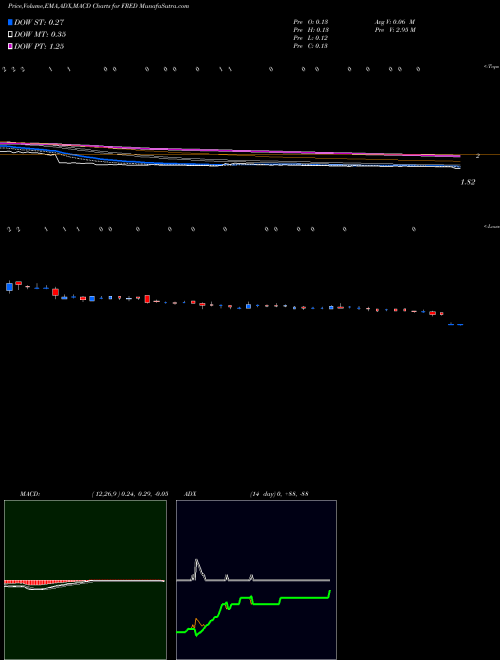Click the MACD '(12,26,9) 0.24, 0.29, -0.05' values
The width and height of the screenshot is (500, 660).
coord(130,494)
